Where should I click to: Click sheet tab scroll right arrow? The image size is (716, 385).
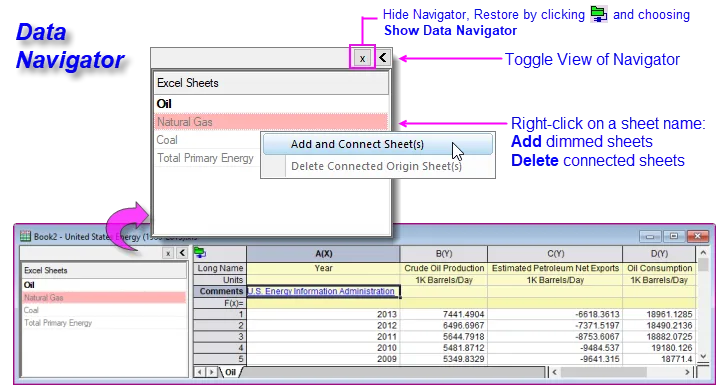pos(211,372)
